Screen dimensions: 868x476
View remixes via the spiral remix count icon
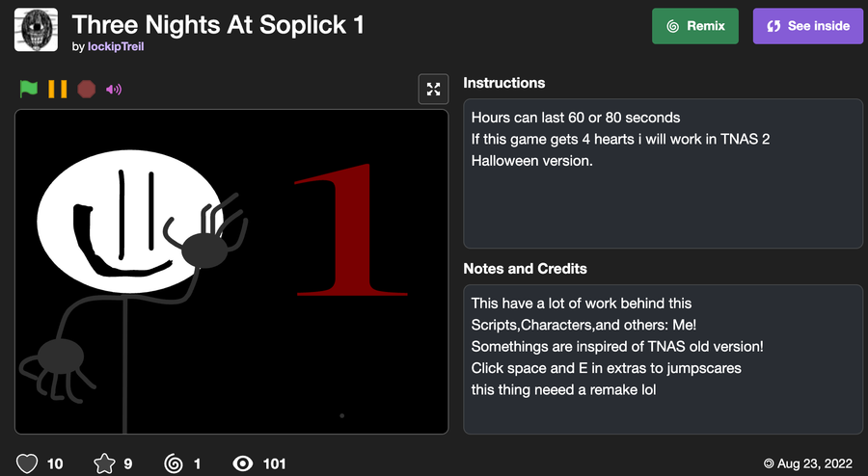click(174, 463)
